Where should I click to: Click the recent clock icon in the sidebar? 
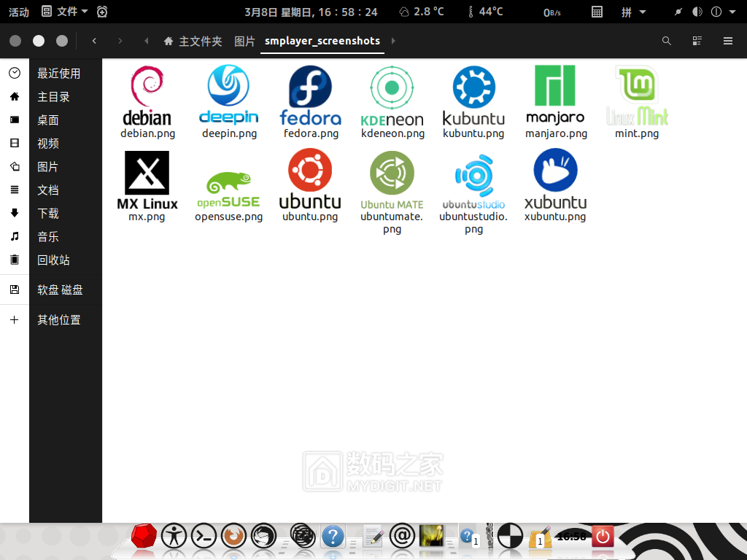click(15, 73)
